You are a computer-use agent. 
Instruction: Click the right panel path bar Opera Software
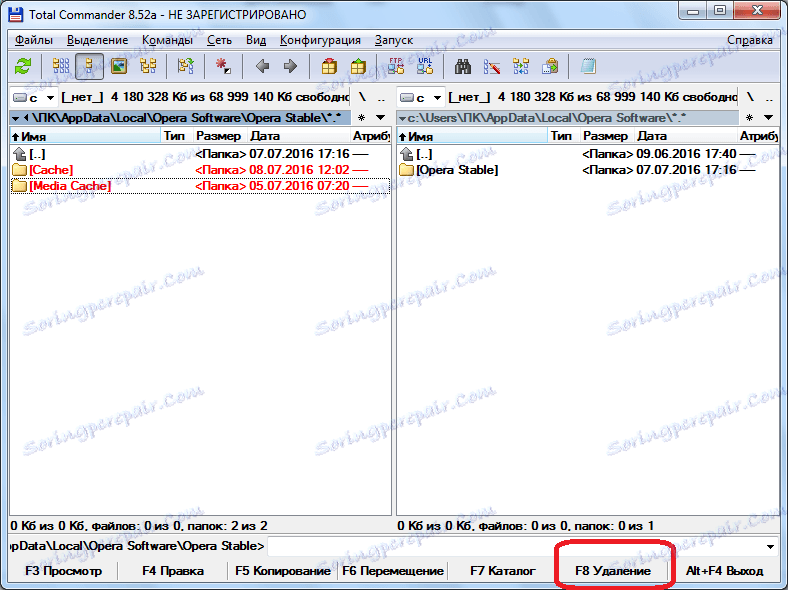568,118
